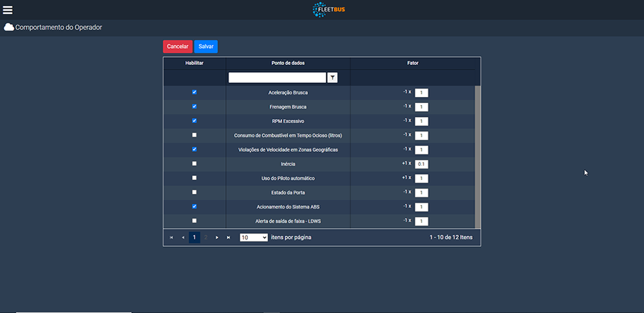644x313 pixels.
Task: Select page 1 in the pager
Action: [x=194, y=237]
